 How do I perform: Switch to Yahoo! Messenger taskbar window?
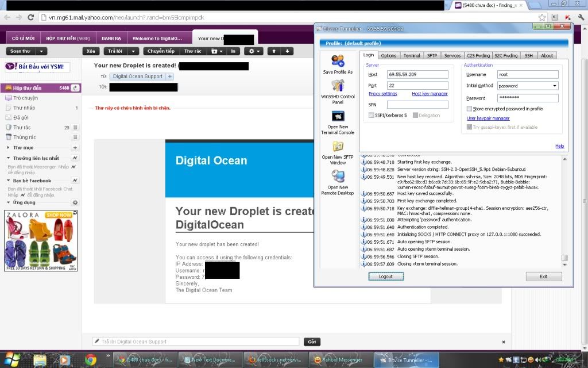341,360
